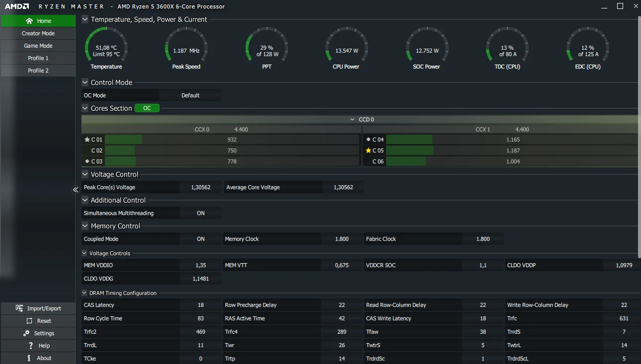The height and width of the screenshot is (364, 641).
Task: Click the Row Cycle Time value 83
Action: (x=201, y=318)
